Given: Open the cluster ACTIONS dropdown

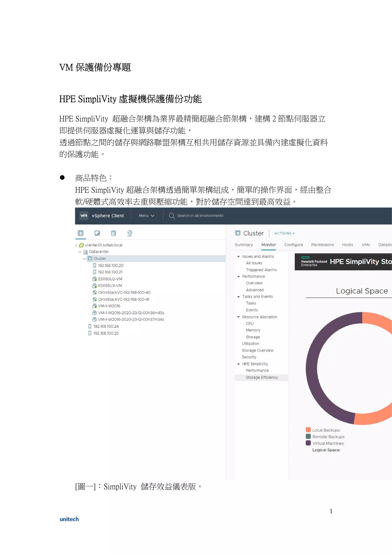Looking at the screenshot, I should click(x=284, y=233).
